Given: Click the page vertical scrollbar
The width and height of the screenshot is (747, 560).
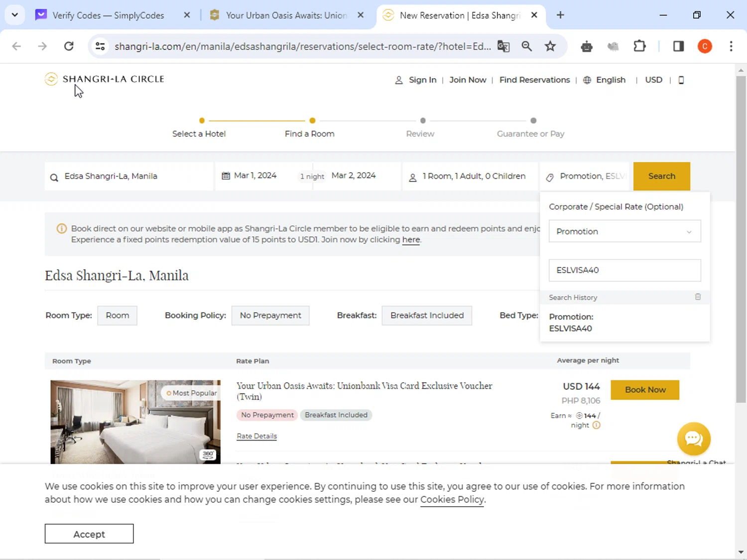Looking at the screenshot, I should point(741,239).
